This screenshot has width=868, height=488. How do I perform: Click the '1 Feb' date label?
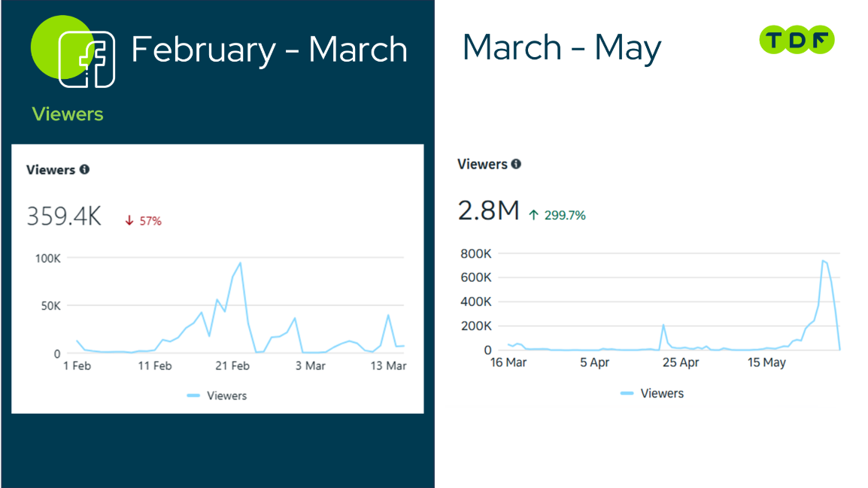tap(77, 365)
